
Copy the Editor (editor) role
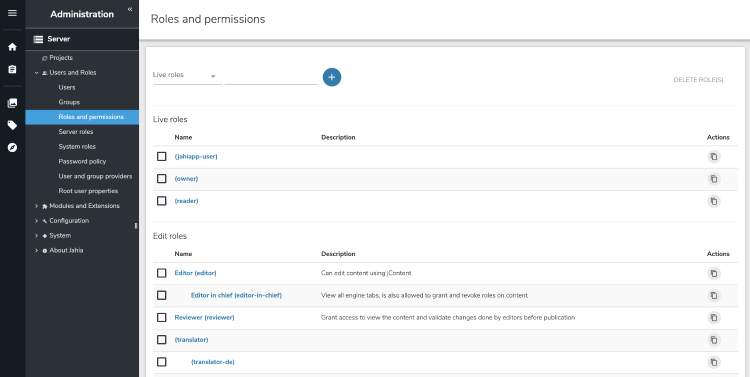(x=714, y=273)
